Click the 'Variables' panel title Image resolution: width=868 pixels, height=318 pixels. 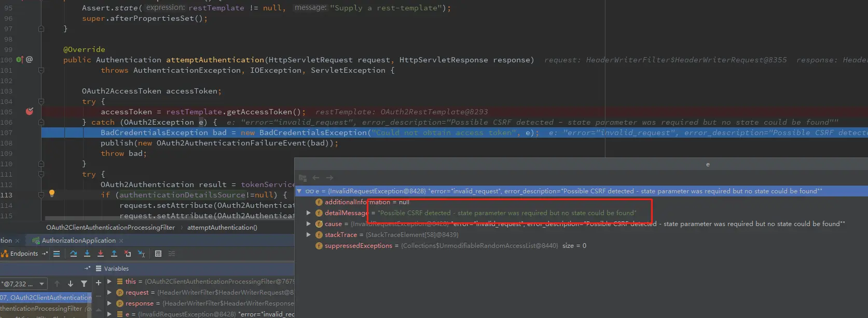coord(116,269)
